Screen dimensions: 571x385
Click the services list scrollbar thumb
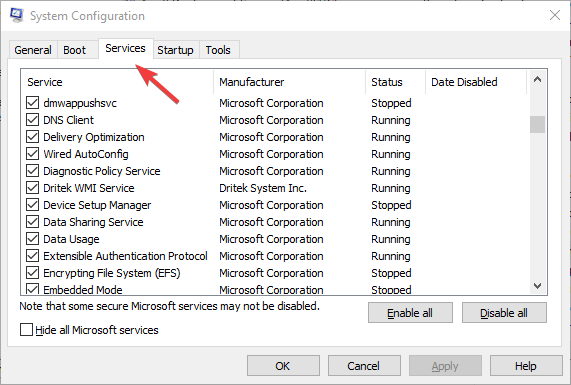click(x=537, y=125)
